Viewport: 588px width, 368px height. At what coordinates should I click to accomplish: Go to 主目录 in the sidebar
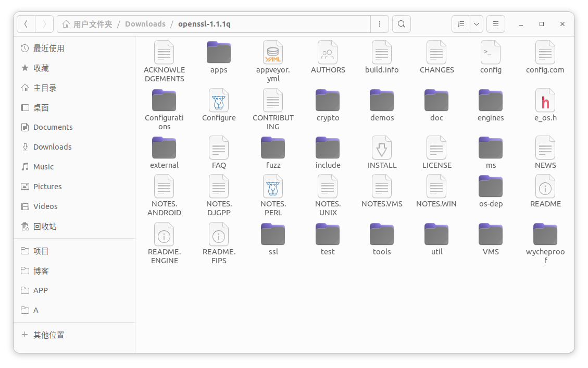pyautogui.click(x=74, y=88)
